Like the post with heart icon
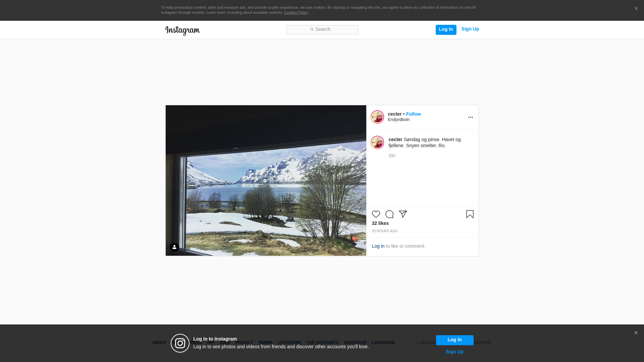 coord(376,214)
